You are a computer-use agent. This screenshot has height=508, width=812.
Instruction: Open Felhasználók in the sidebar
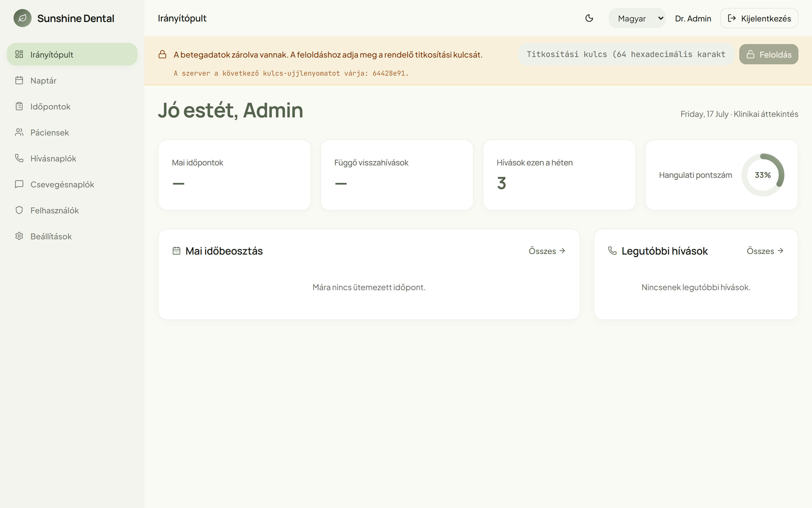[72, 210]
